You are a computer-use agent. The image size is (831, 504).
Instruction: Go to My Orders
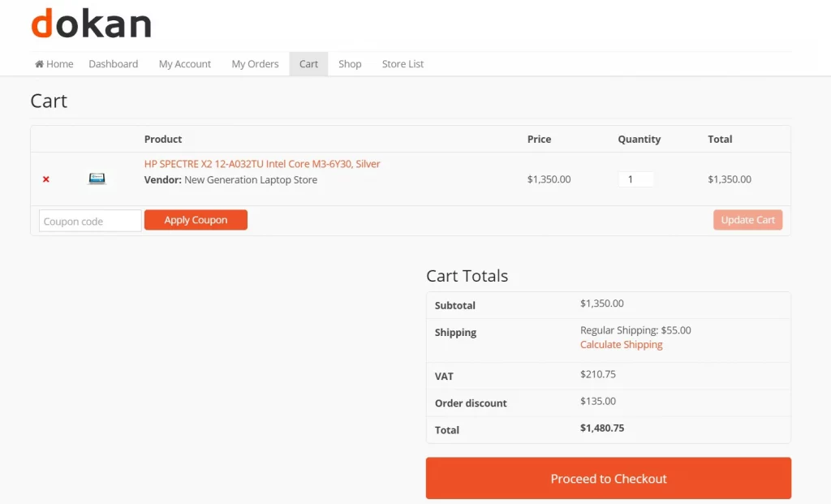coord(255,64)
